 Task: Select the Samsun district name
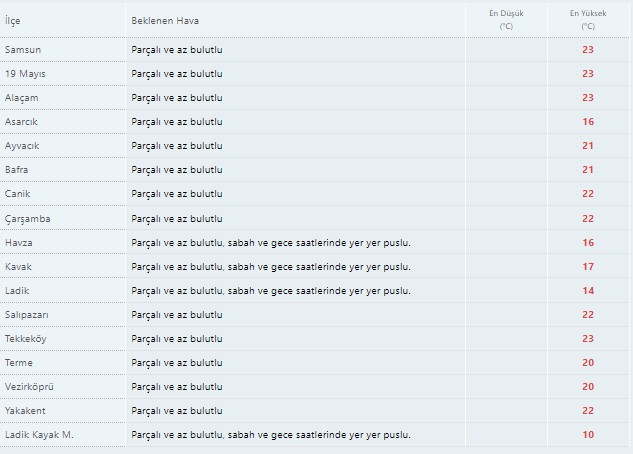[x=23, y=50]
